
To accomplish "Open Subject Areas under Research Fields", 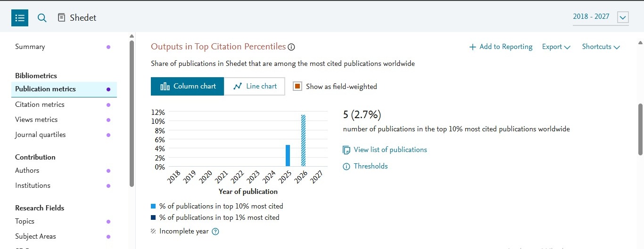I will [x=35, y=236].
